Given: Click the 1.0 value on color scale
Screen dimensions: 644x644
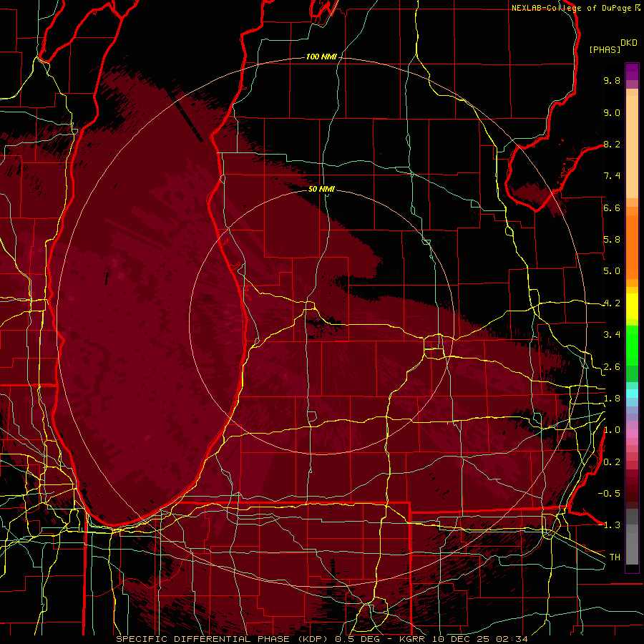Looking at the screenshot, I should (612, 430).
